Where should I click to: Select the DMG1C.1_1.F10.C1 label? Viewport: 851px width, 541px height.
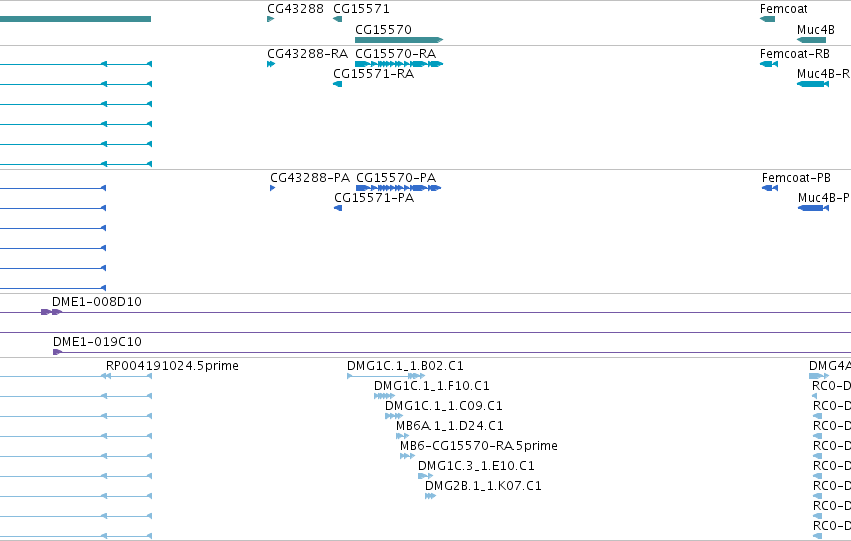(431, 386)
